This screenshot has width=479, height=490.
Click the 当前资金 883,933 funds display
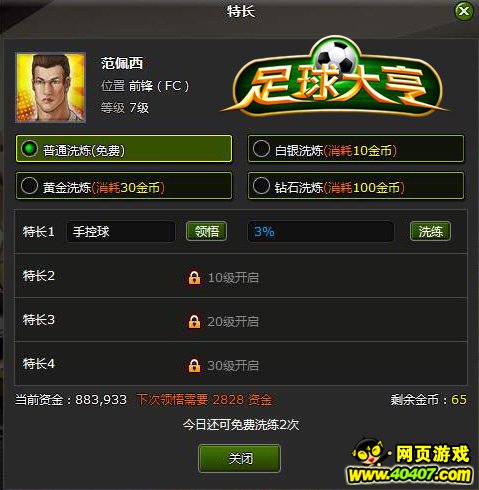point(71,399)
